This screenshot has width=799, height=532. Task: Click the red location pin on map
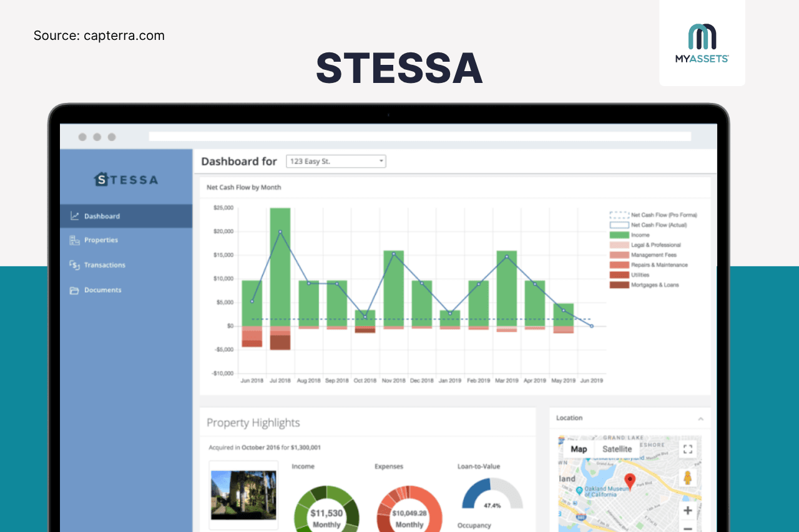coord(630,481)
